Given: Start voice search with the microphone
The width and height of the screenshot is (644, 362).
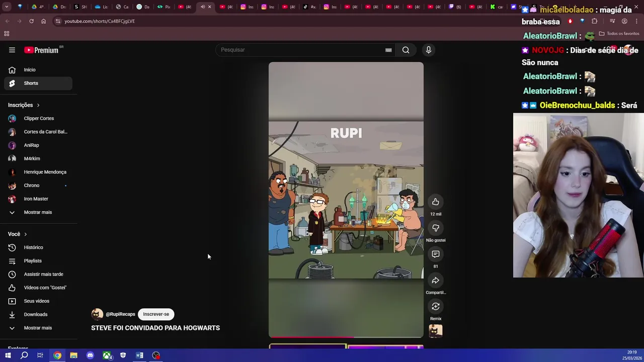Looking at the screenshot, I should (x=429, y=50).
